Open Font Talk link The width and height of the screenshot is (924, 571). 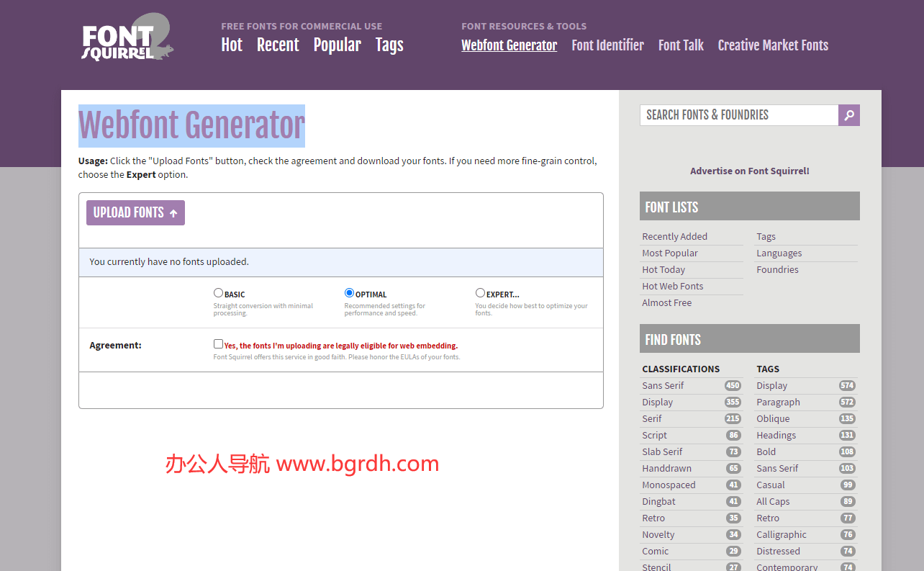(x=681, y=45)
